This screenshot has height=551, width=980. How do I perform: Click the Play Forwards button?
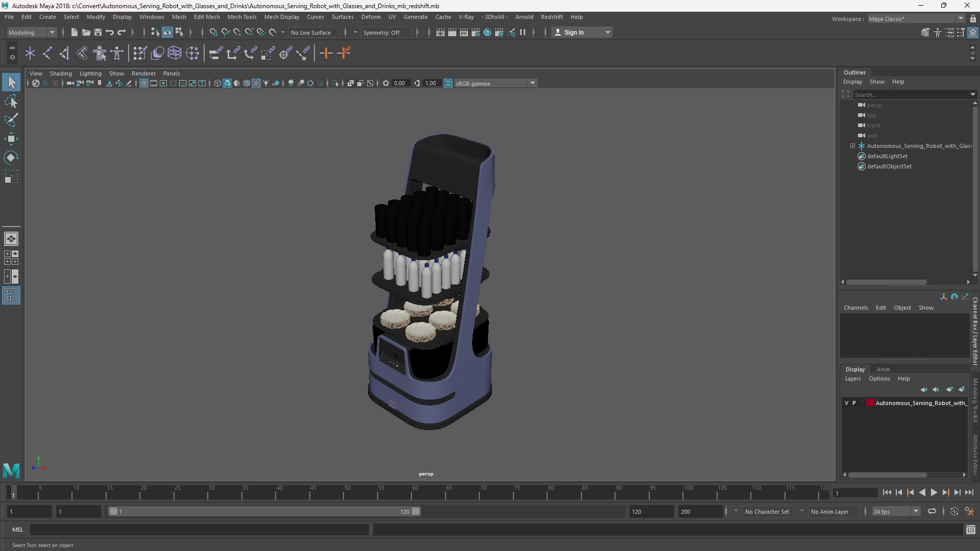(x=934, y=492)
